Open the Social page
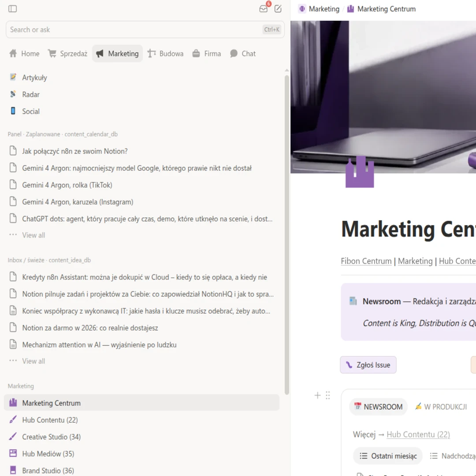 click(141, 112)
